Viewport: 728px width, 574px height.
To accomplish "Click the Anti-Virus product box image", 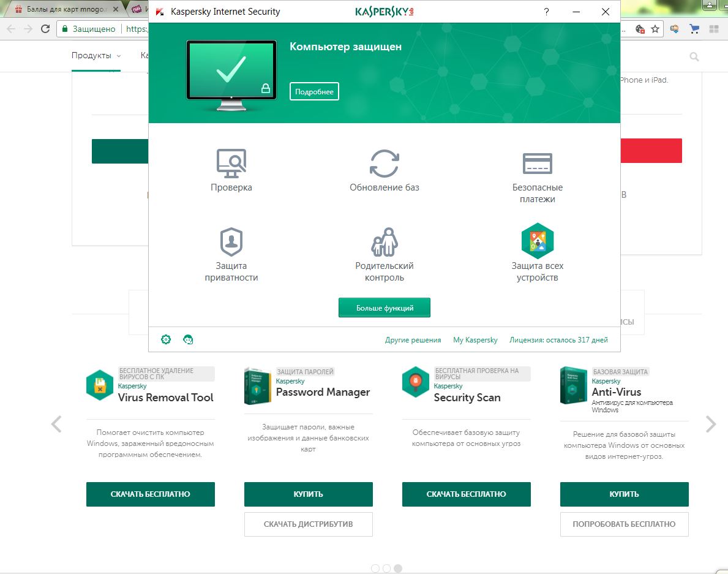I will point(573,385).
